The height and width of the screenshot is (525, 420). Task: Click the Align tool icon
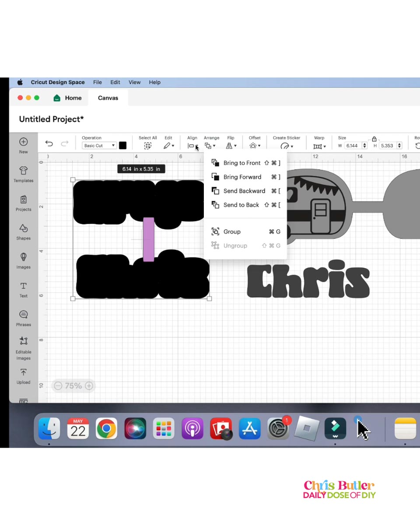(191, 146)
